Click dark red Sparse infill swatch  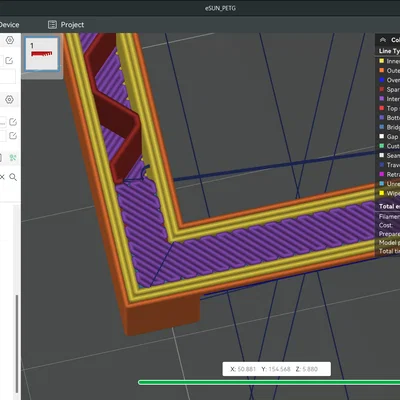click(382, 89)
